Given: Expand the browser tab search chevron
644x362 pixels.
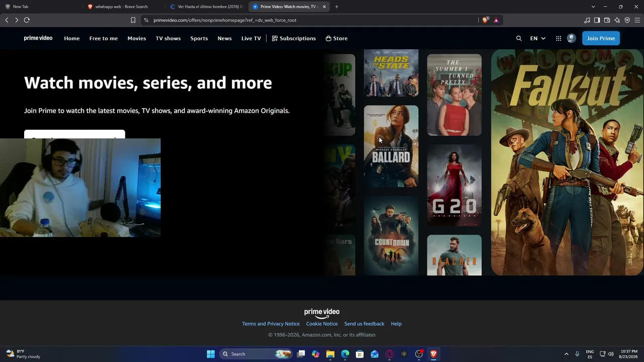Looking at the screenshot, I should click(x=593, y=7).
